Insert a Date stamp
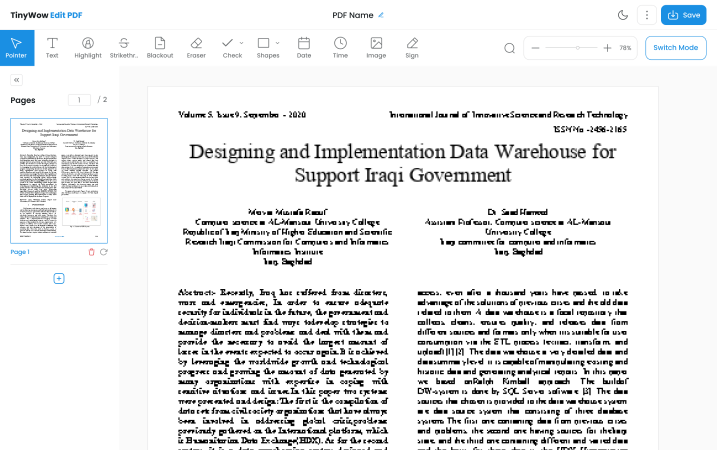Viewport: 717px width, 451px height. click(x=304, y=47)
